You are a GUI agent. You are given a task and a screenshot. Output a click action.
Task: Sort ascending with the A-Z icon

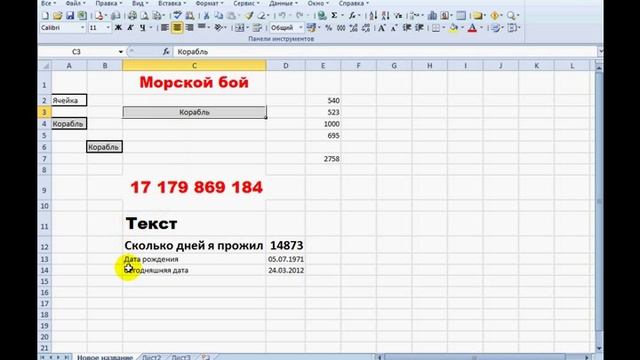pyautogui.click(x=373, y=16)
